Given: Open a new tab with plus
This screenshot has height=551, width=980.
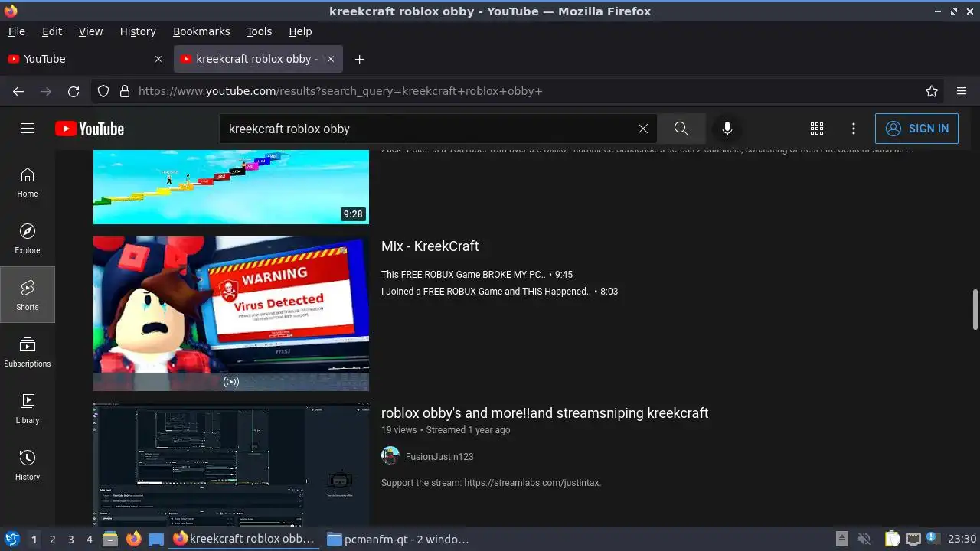Looking at the screenshot, I should 359,59.
